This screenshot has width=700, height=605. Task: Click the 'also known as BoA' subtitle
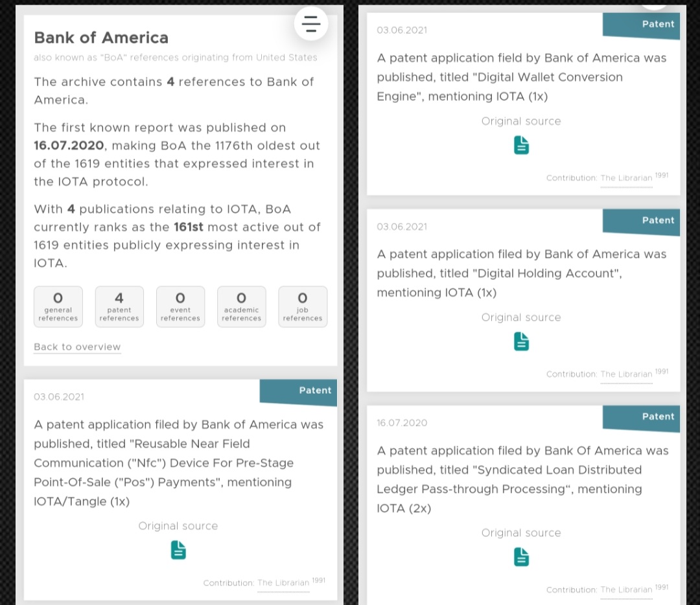coord(176,58)
